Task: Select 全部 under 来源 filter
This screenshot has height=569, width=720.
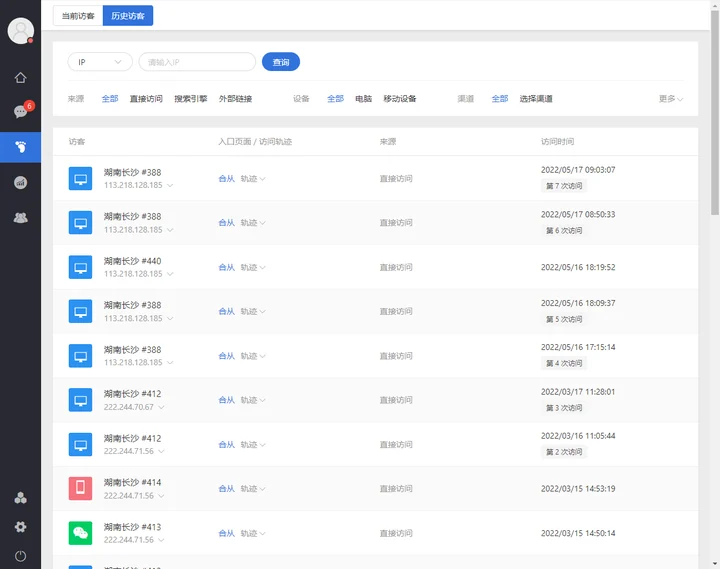Action: pos(110,99)
